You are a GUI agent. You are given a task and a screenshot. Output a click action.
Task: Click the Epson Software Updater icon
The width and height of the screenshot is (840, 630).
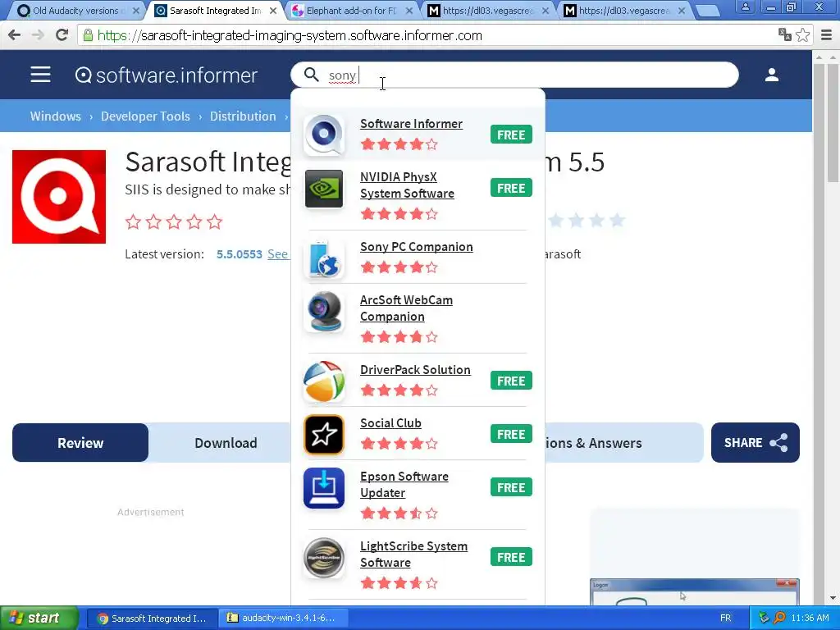coord(323,488)
